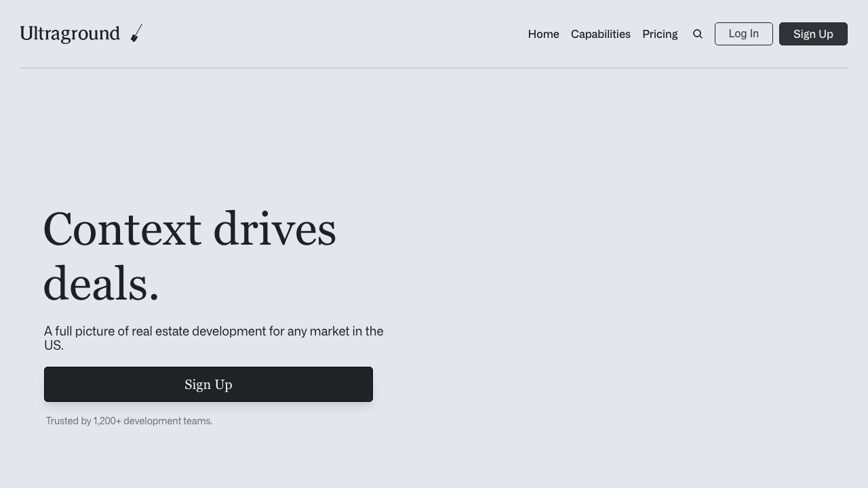Screen dimensions: 868x488
Task: Open the Pricing nav item
Action: (660, 34)
